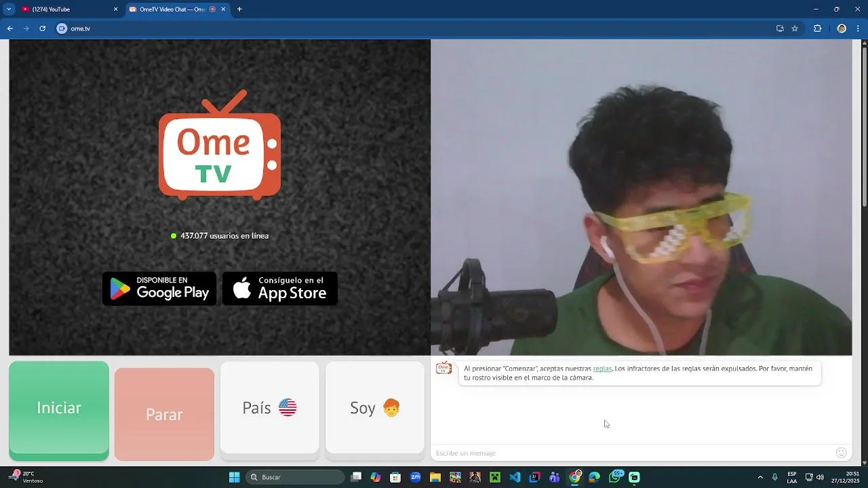Open the Chrome three-dot menu
This screenshot has width=868, height=488.
tap(858, 28)
